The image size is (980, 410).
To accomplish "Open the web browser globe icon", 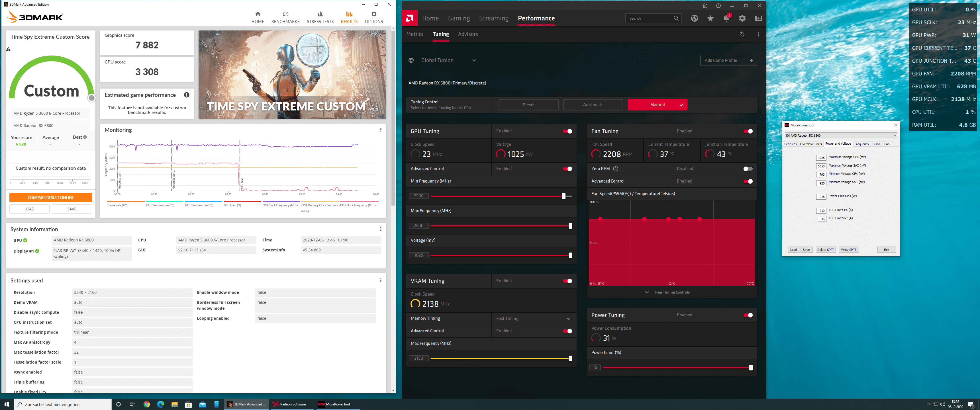I will tap(694, 18).
